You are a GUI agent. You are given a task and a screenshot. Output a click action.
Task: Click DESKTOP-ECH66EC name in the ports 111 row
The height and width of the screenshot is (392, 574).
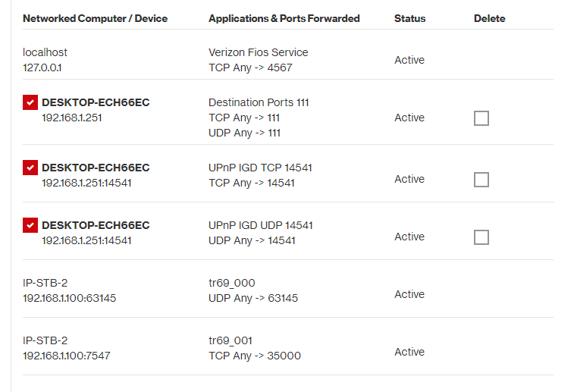pyautogui.click(x=96, y=102)
